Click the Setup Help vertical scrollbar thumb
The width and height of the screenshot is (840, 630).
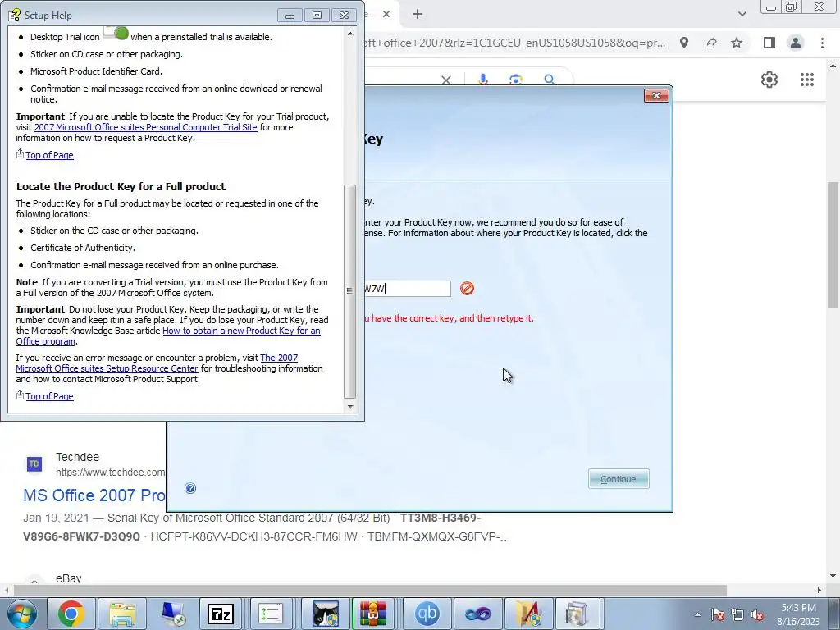[x=349, y=291]
